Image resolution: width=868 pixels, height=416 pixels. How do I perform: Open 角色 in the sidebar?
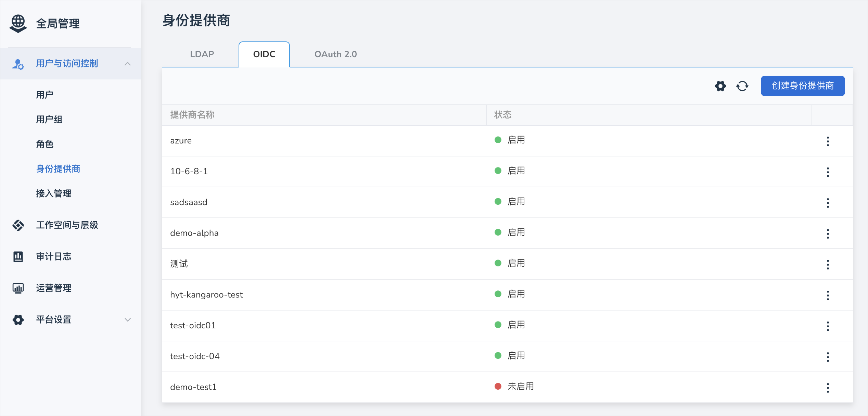pos(45,144)
